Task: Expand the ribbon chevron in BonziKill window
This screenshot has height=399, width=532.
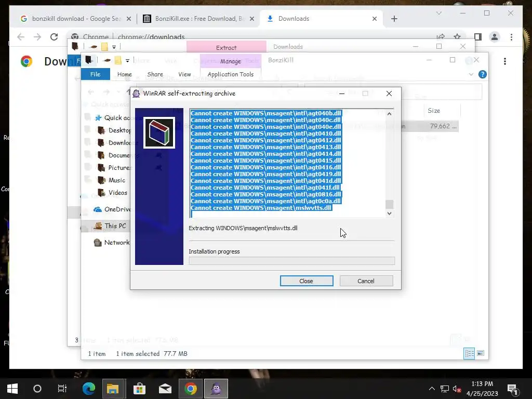Action: 471,74
